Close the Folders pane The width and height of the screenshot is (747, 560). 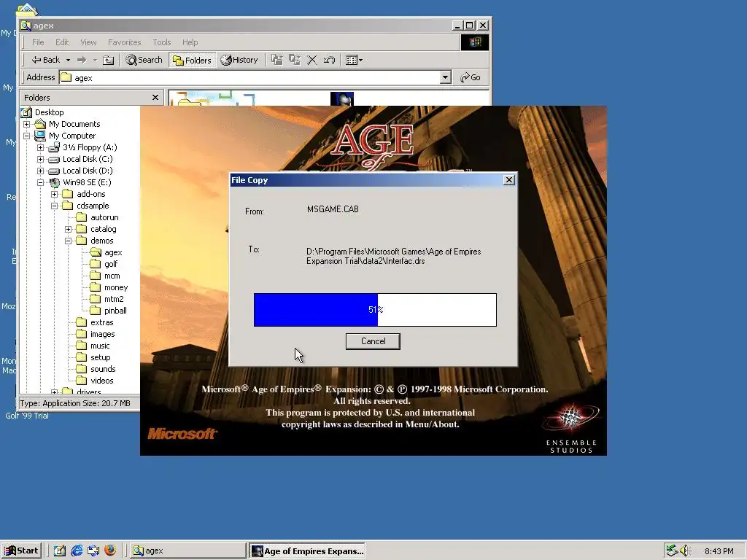click(155, 98)
